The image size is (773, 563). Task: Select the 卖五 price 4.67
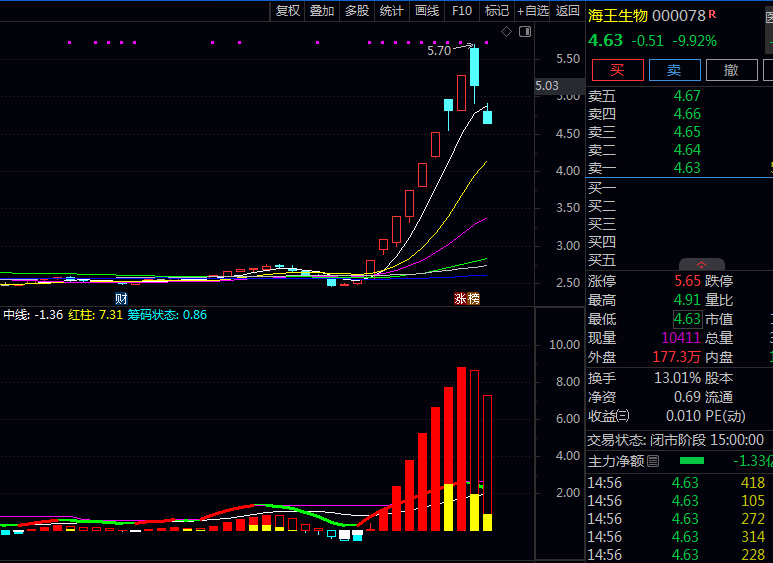click(x=687, y=96)
